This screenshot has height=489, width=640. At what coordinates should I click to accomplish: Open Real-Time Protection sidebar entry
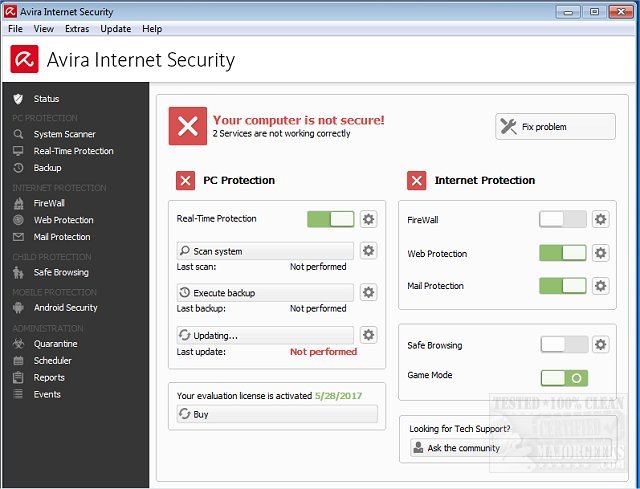click(x=73, y=151)
